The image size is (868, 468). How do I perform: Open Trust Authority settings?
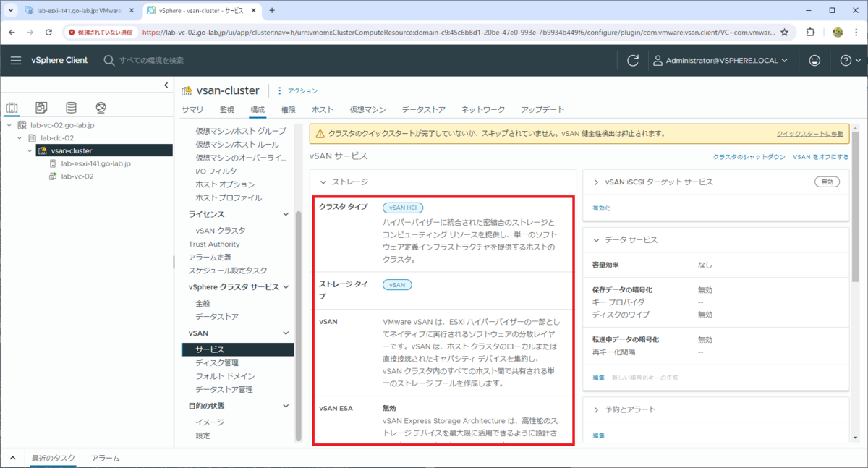(x=214, y=244)
